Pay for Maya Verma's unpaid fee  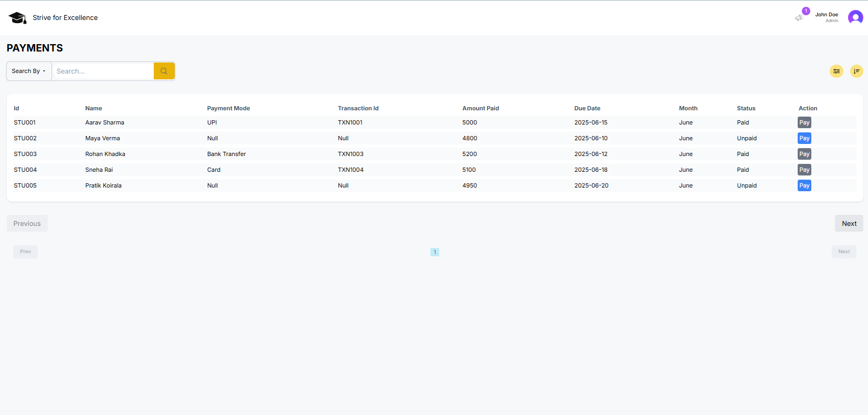click(x=804, y=138)
